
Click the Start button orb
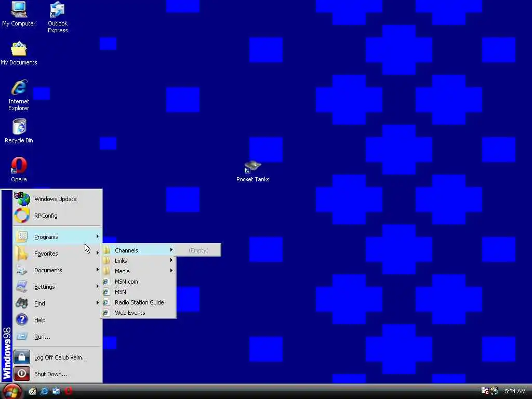pyautogui.click(x=12, y=391)
